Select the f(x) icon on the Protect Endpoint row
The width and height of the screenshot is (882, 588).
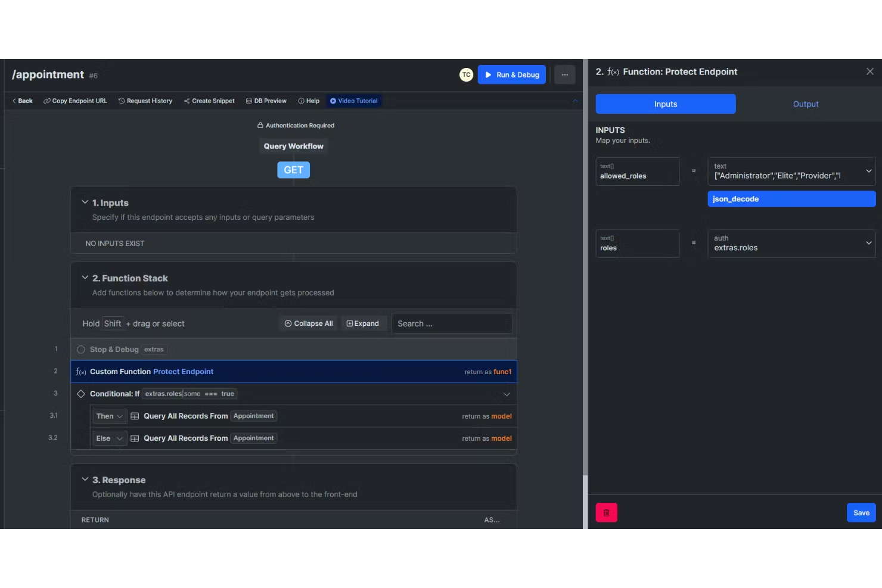[x=81, y=371]
